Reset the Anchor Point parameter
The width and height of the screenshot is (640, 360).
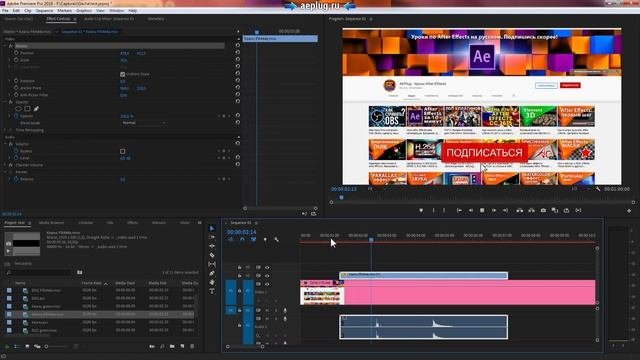238,88
